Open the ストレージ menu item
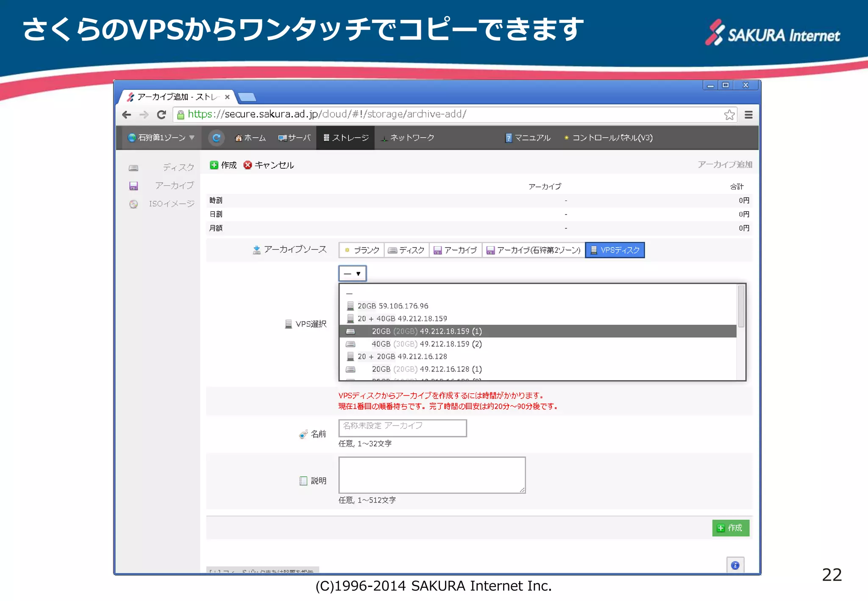 click(345, 138)
